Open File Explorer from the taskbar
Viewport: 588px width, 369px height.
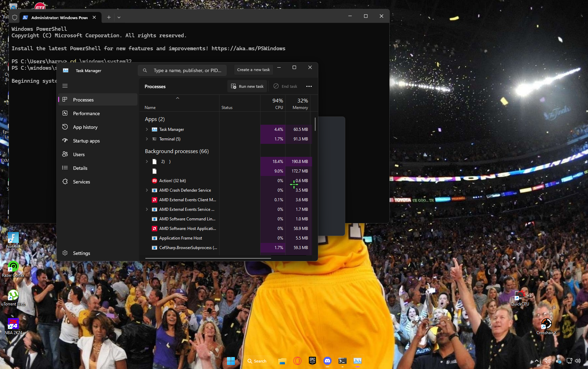(x=282, y=361)
